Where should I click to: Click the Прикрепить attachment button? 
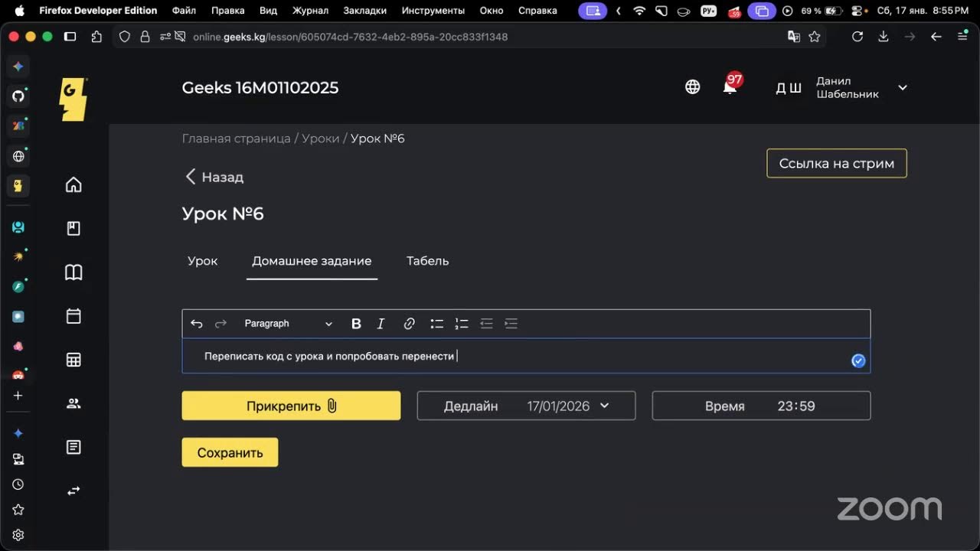click(x=291, y=406)
